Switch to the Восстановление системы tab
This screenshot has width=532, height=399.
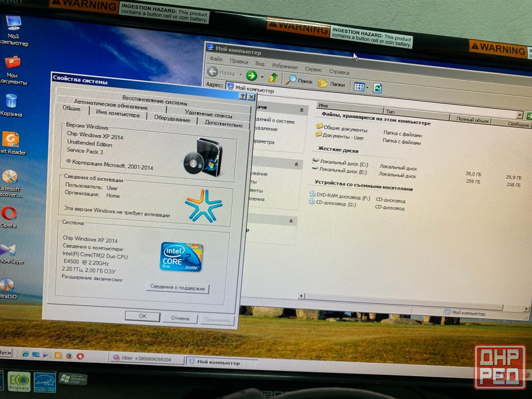(x=154, y=101)
